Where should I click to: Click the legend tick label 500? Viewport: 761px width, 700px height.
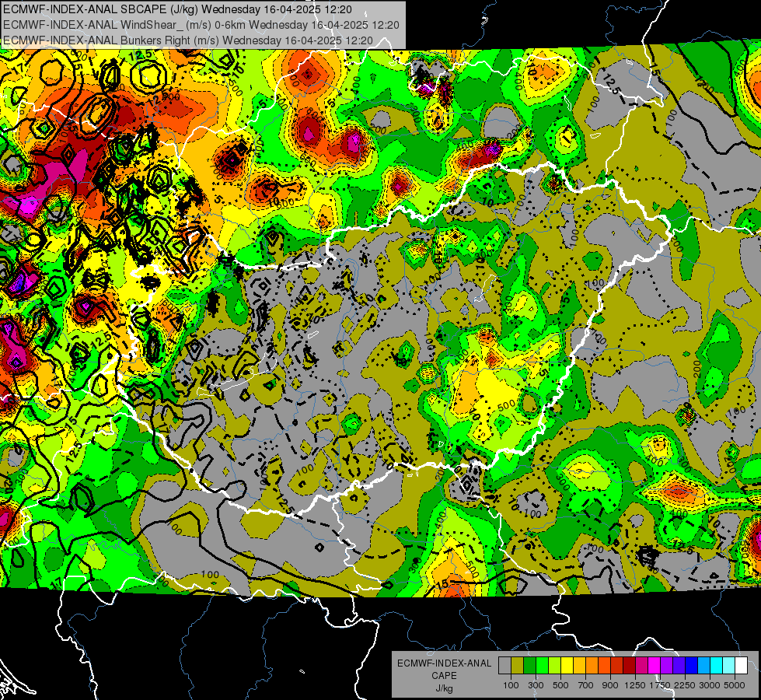[560, 685]
